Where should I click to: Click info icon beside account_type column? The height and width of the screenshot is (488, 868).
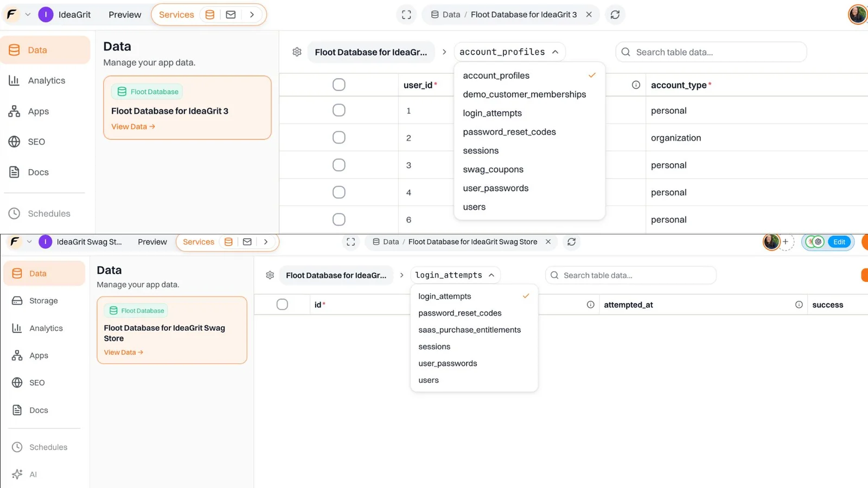[x=636, y=85]
